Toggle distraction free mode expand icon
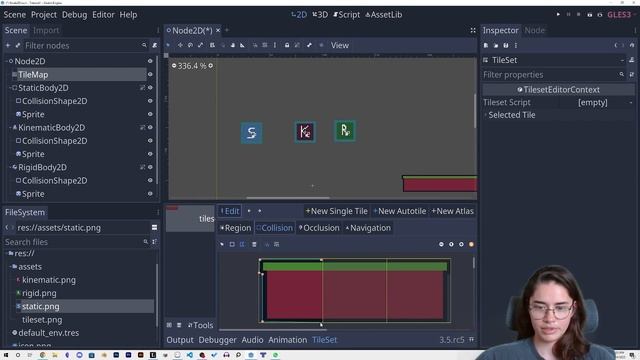Image resolution: width=640 pixels, height=360 pixels. [x=473, y=30]
